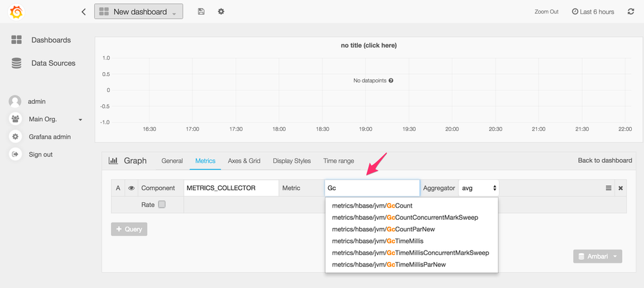Click the save dashboard floppy icon
This screenshot has width=644, height=288.
[x=201, y=12]
